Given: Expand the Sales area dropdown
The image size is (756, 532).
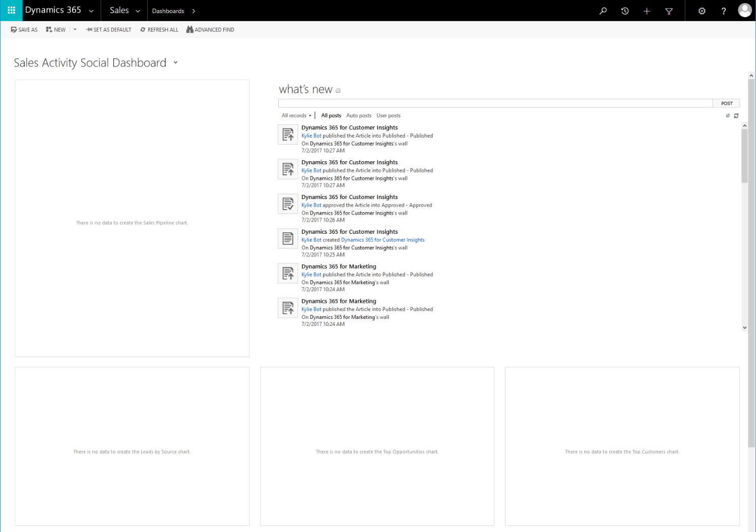Looking at the screenshot, I should coord(138,11).
